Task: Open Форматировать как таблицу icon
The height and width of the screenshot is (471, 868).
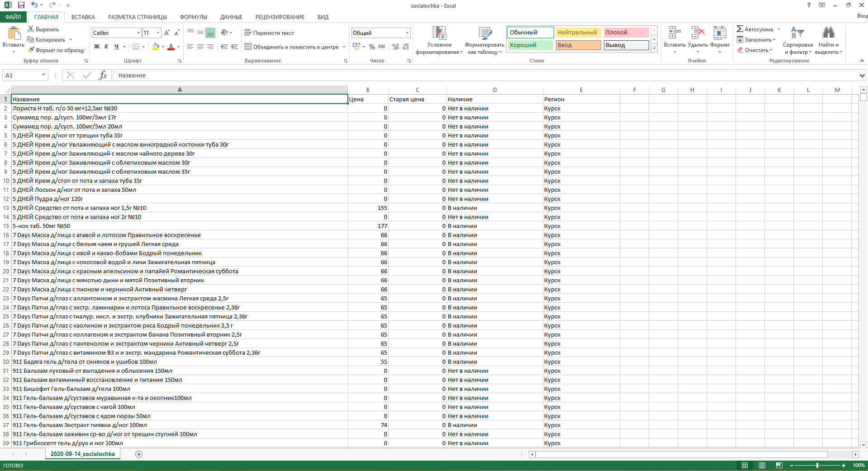Action: (x=485, y=33)
